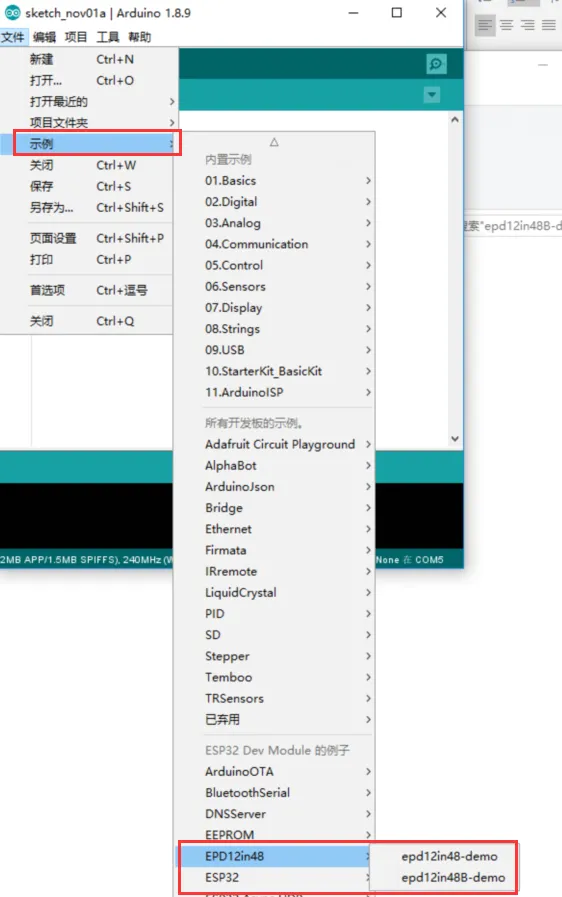
Task: Click editor scrollbar up arrow
Action: [x=455, y=120]
